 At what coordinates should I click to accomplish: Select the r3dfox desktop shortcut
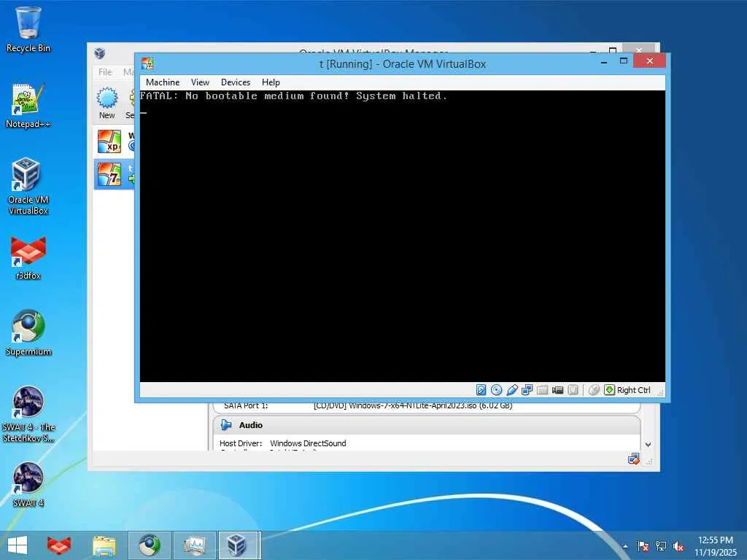(28, 257)
